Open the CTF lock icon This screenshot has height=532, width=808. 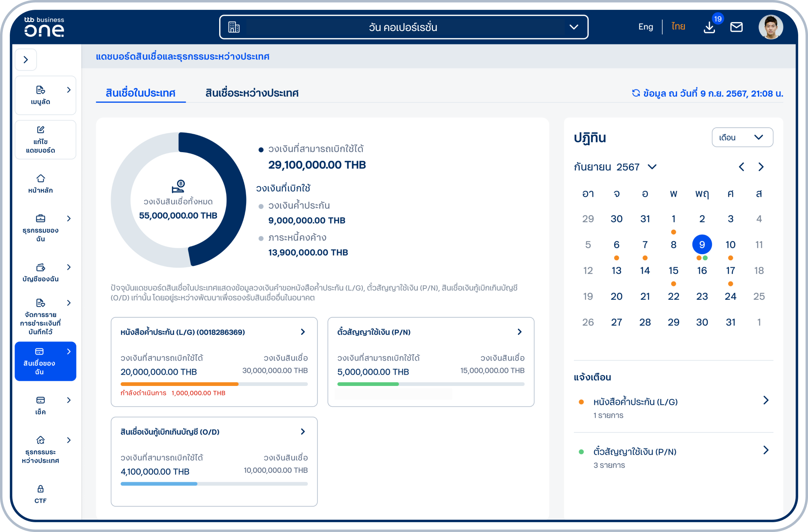[40, 489]
